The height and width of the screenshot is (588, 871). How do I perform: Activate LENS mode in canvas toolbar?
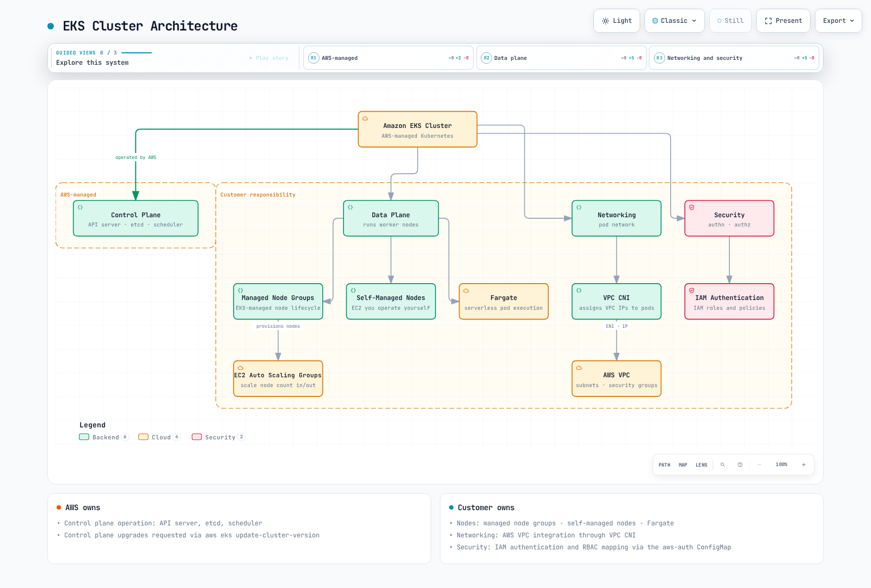pyautogui.click(x=702, y=465)
